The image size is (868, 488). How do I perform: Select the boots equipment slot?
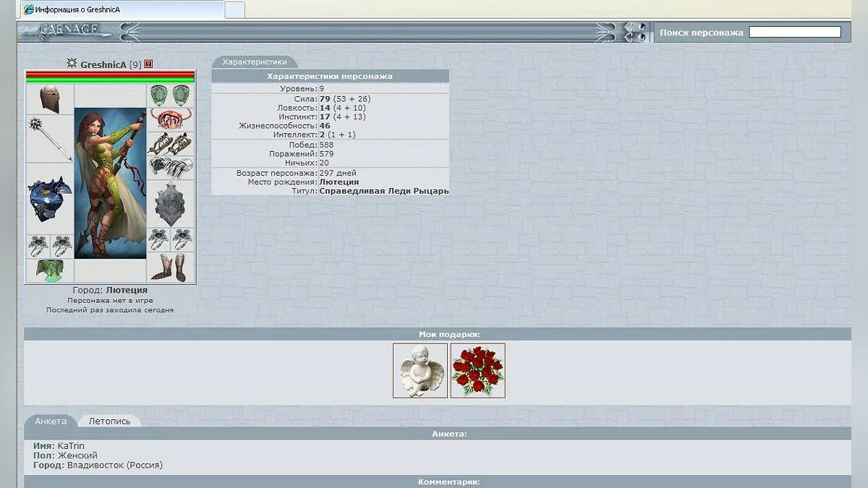point(171,267)
